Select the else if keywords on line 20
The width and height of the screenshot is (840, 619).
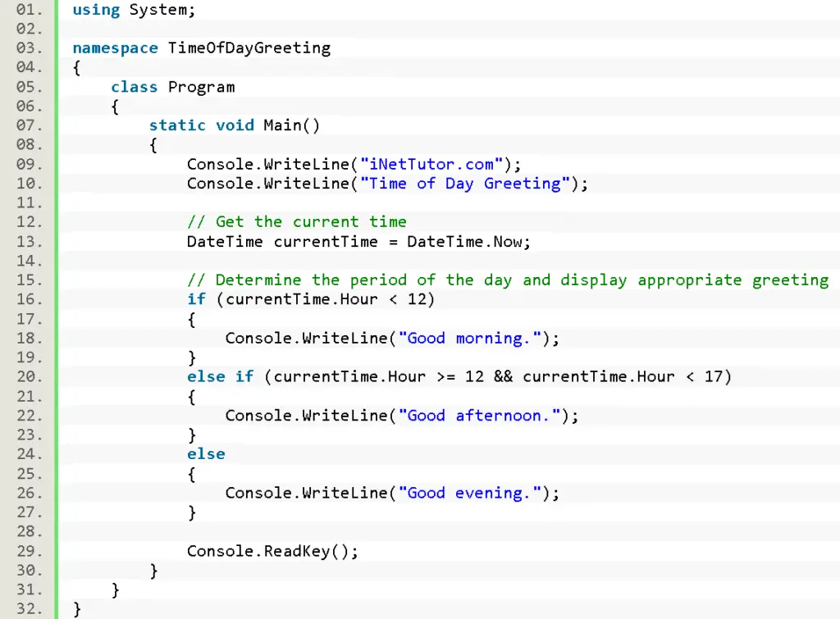click(222, 376)
